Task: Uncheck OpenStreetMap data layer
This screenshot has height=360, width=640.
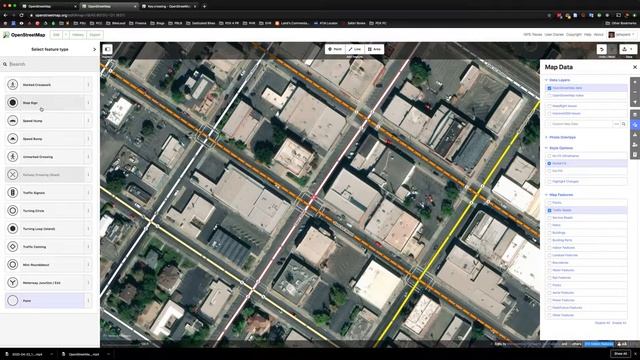Action: point(549,88)
